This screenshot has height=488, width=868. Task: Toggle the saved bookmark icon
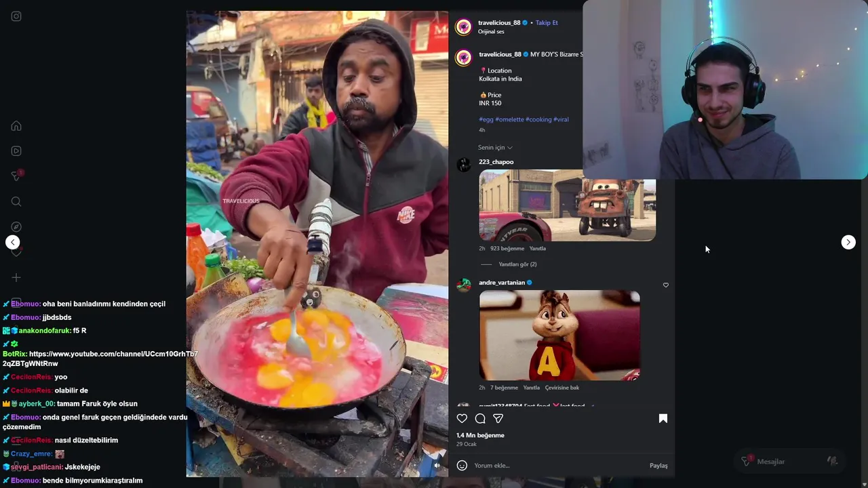click(x=663, y=418)
